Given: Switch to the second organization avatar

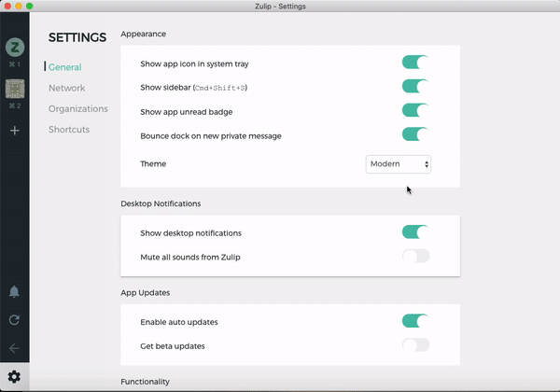Looking at the screenshot, I should [x=15, y=89].
